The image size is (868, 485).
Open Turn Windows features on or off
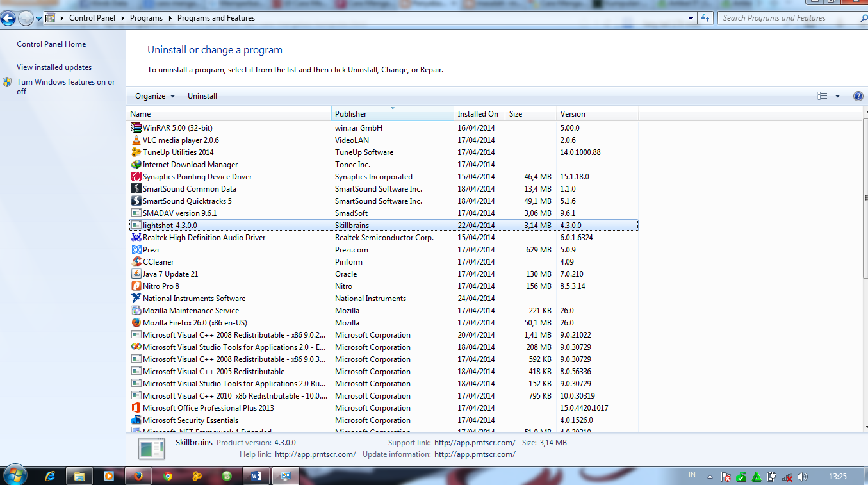[66, 86]
